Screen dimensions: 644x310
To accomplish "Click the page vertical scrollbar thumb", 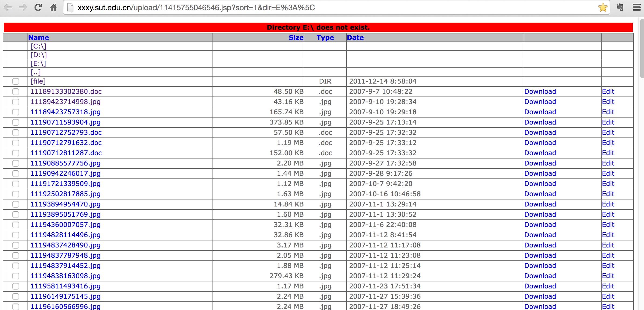I will coord(642,49).
